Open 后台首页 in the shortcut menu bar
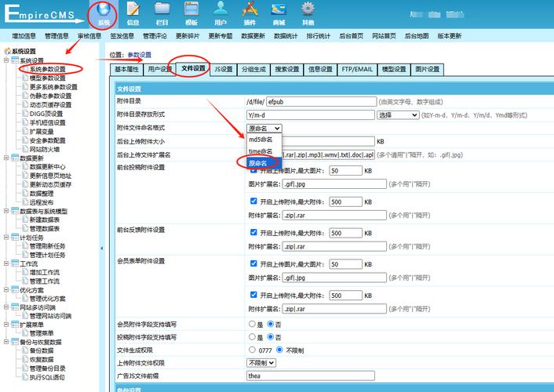Screen dimensions: 554x392 351,36
